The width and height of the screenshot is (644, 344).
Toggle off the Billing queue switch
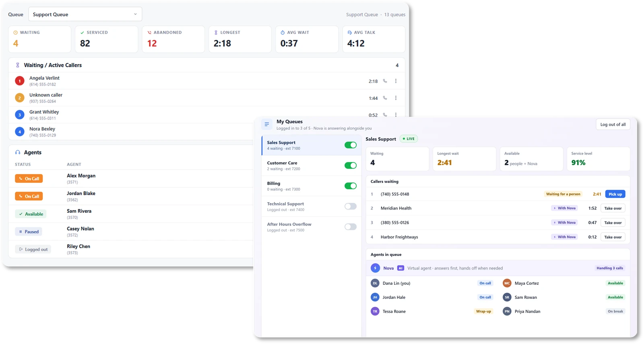(x=351, y=186)
